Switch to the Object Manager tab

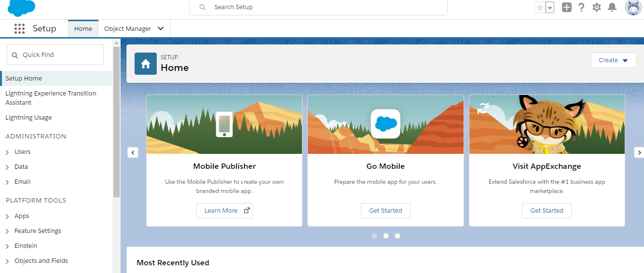point(128,28)
